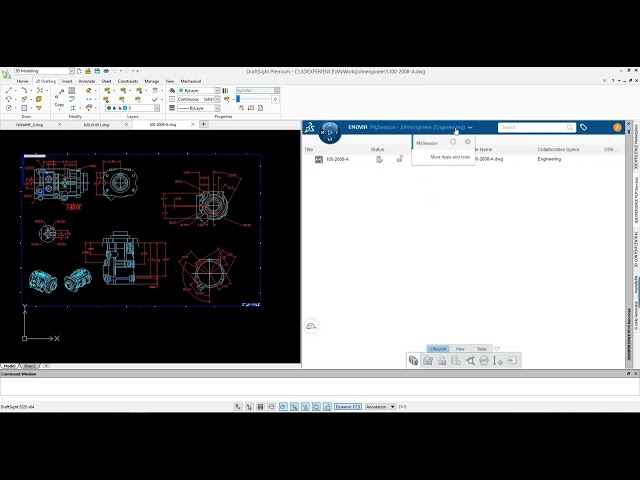The image size is (640, 480).
Task: Open the Continuous Solid line style dropdown
Action: (x=217, y=99)
